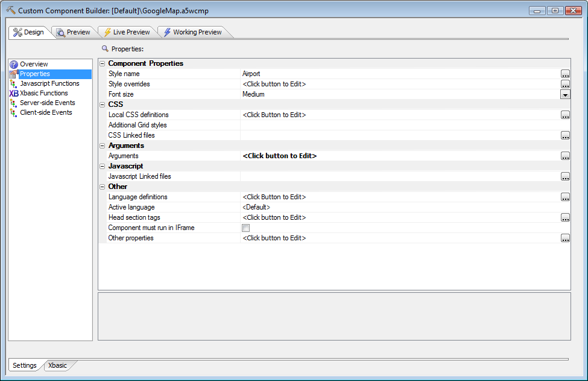
Task: Select the Settings bottom tab
Action: click(x=25, y=366)
